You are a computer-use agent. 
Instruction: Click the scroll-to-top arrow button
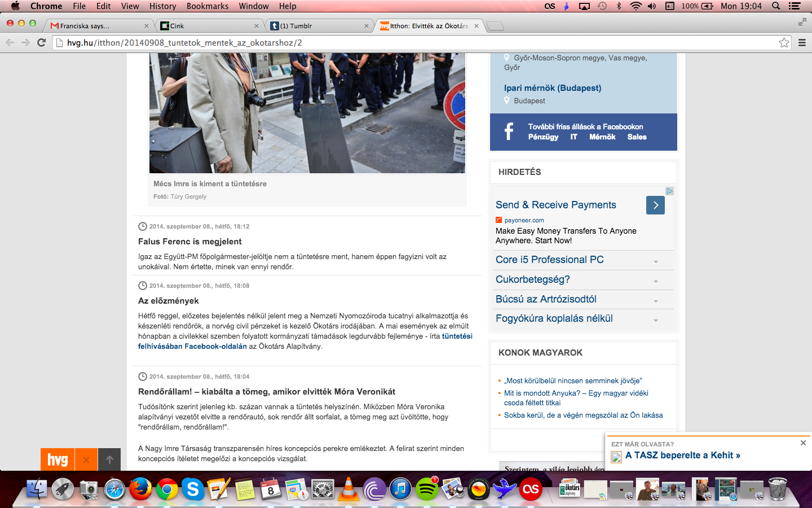[x=109, y=459]
